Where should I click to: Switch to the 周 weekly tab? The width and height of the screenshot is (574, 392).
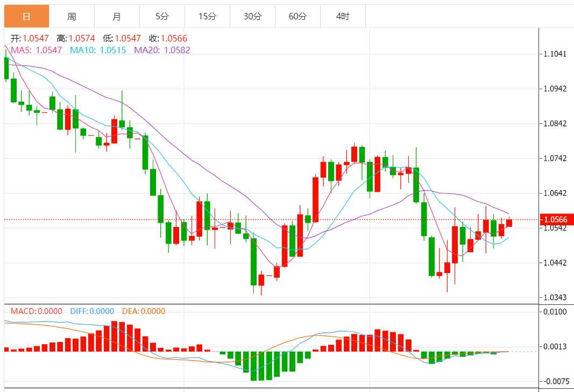click(x=72, y=17)
